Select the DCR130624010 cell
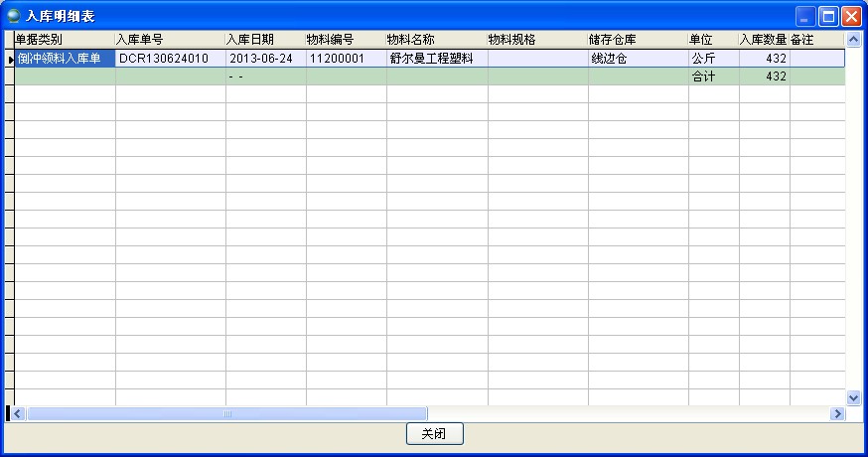This screenshot has height=457, width=868. click(170, 59)
